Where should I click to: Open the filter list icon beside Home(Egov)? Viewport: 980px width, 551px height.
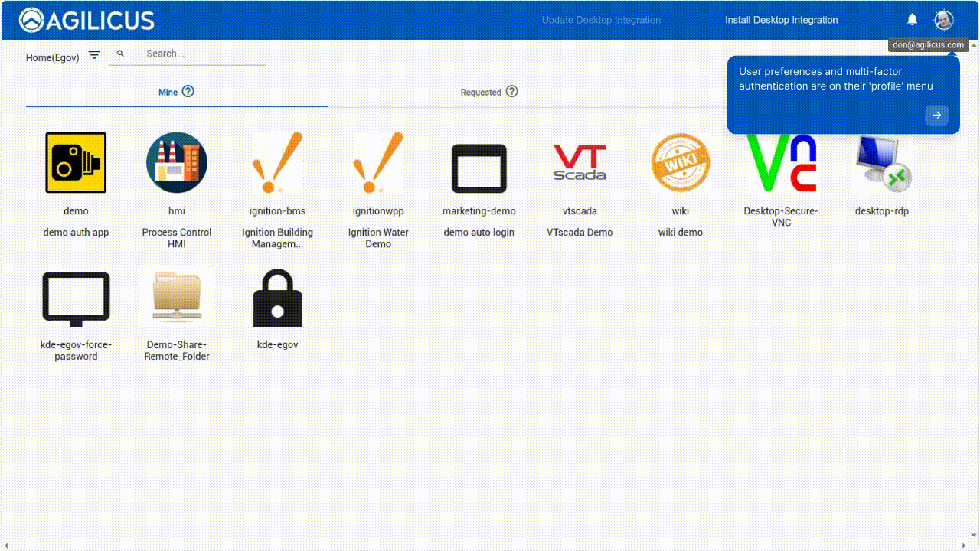point(94,55)
